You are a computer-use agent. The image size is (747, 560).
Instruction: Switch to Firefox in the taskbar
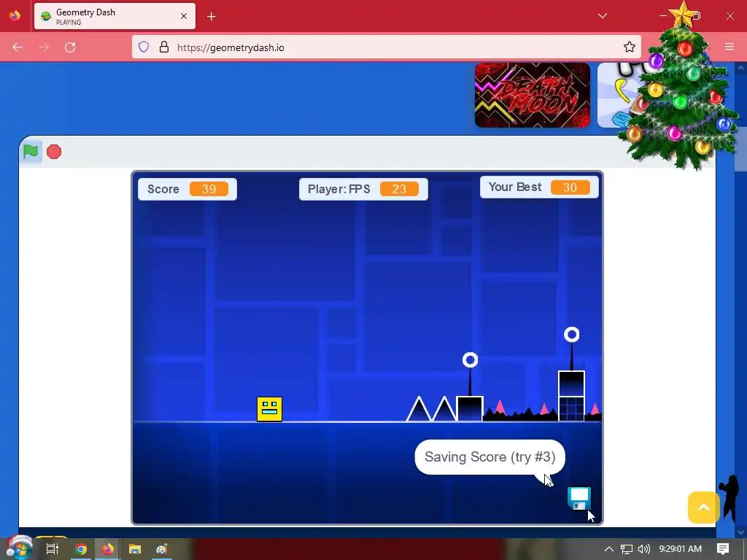pos(108,549)
